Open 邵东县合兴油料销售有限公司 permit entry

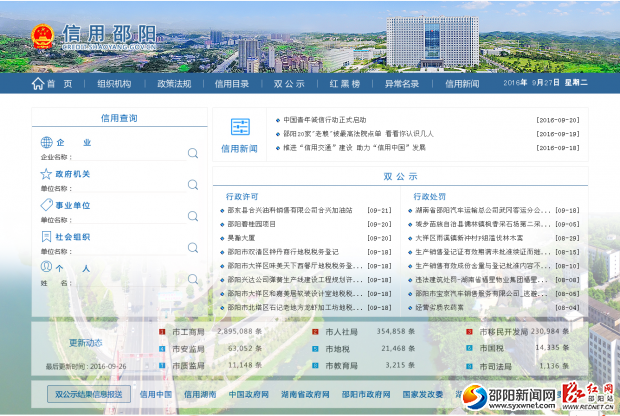290,210
